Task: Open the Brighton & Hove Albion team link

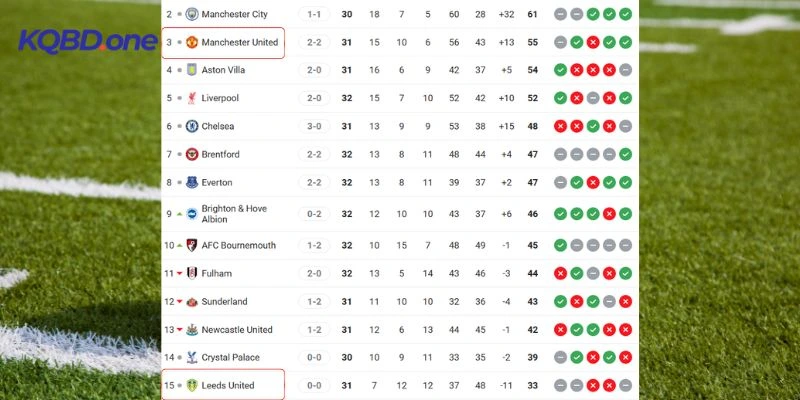Action: click(234, 214)
